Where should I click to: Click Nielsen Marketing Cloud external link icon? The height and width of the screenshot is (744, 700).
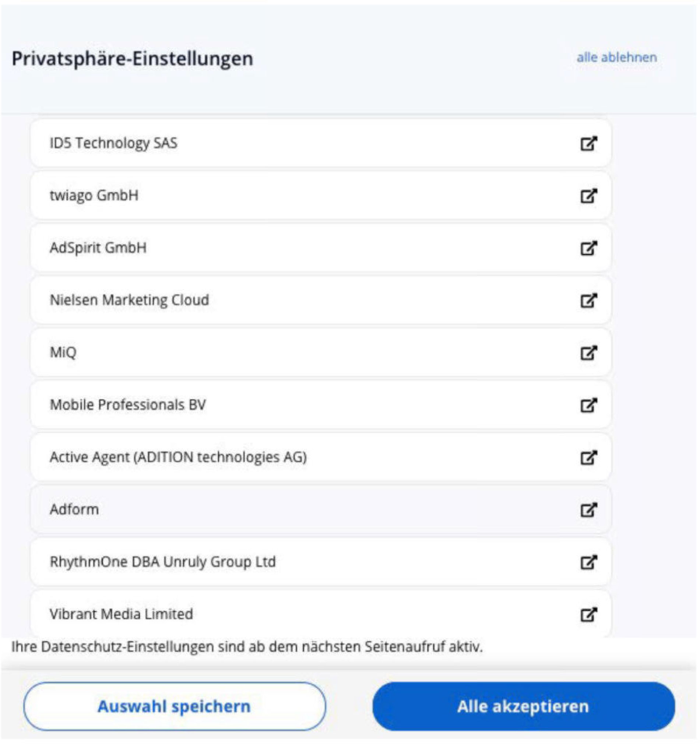click(588, 300)
